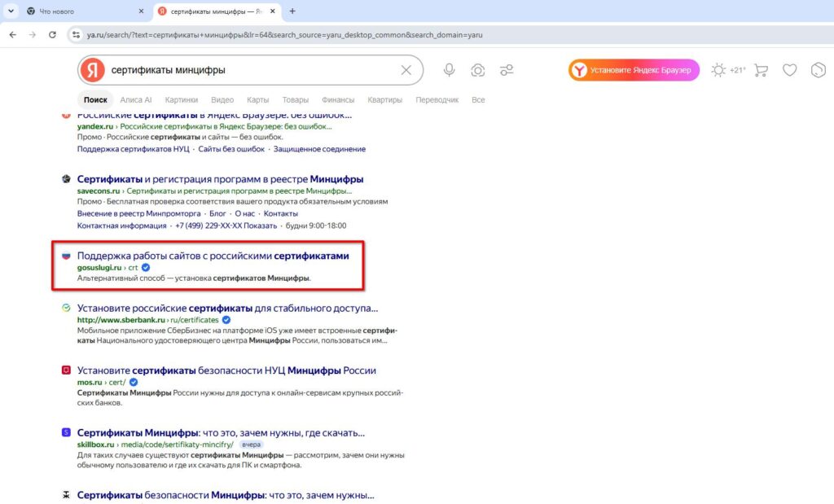This screenshot has width=834, height=504.
Task: Expand the "Все" services menu
Action: tap(478, 100)
